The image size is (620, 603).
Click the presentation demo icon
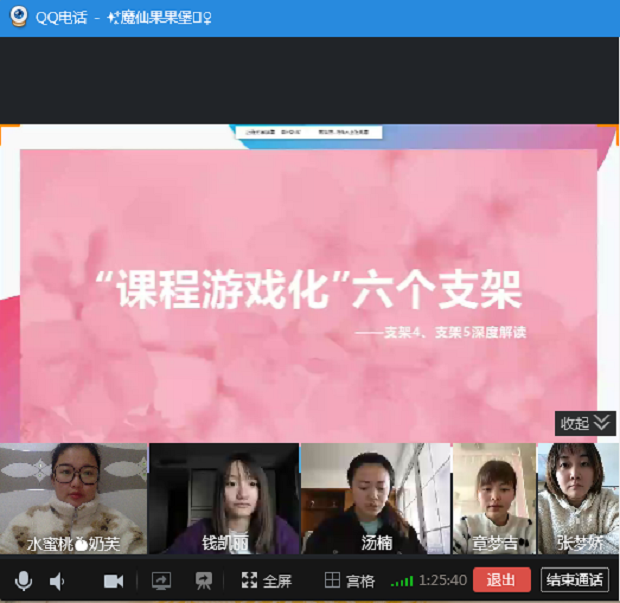click(204, 580)
